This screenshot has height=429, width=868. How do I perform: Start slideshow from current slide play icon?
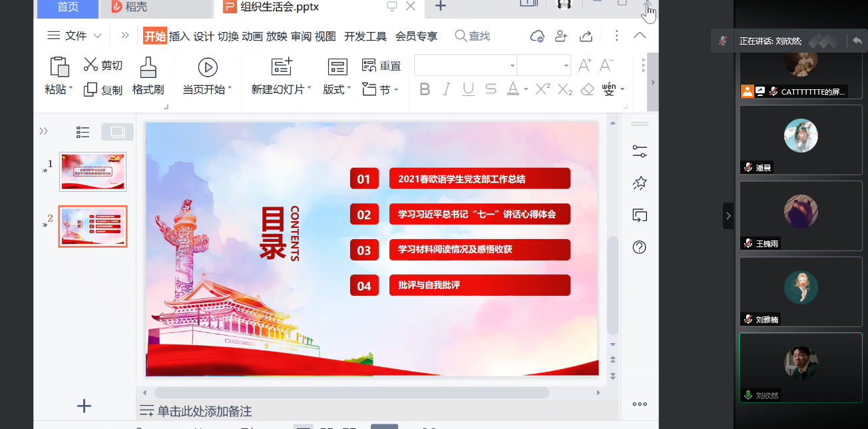point(208,67)
